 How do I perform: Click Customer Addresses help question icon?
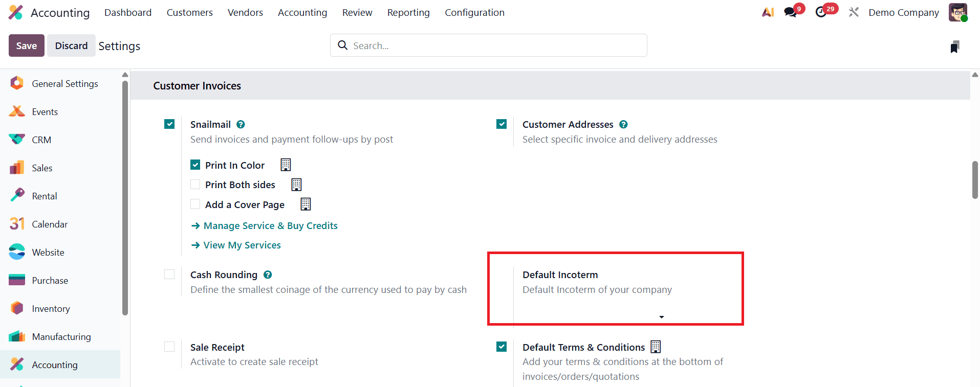click(x=623, y=124)
